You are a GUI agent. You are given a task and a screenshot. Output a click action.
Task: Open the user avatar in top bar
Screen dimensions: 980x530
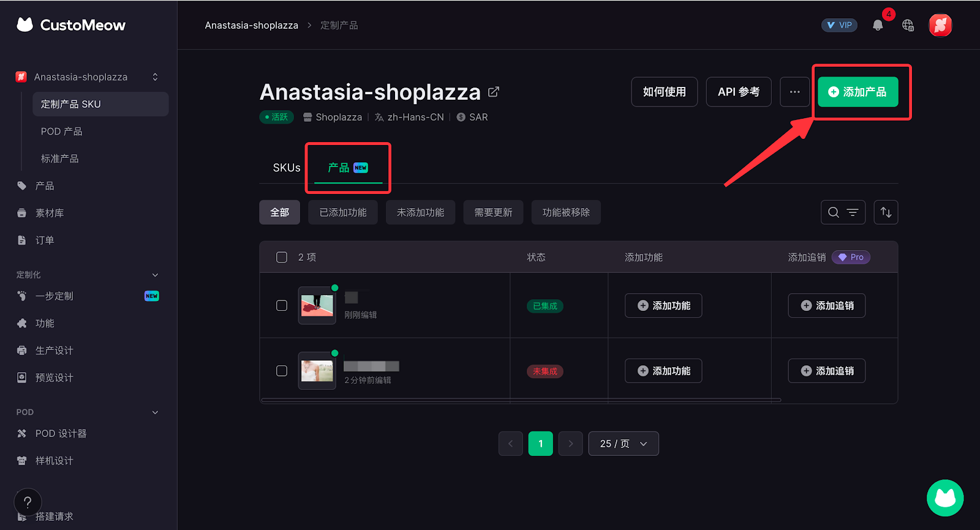pos(940,25)
